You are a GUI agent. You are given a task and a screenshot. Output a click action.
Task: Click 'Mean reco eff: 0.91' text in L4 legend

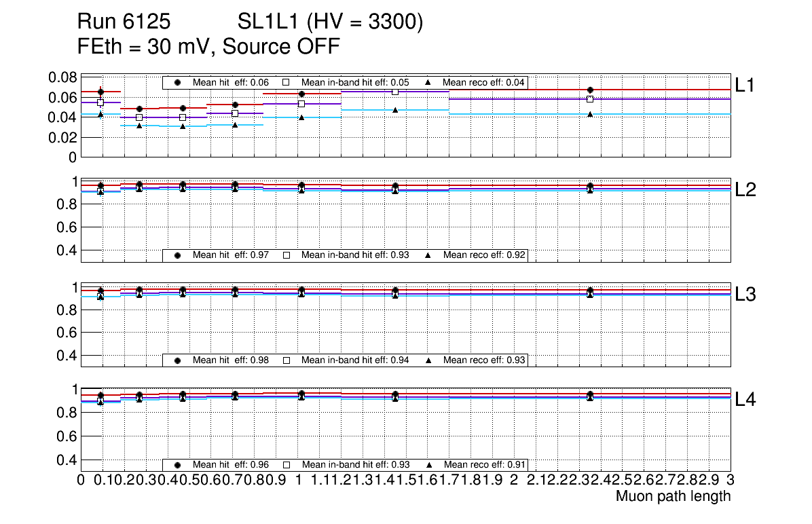[483, 465]
